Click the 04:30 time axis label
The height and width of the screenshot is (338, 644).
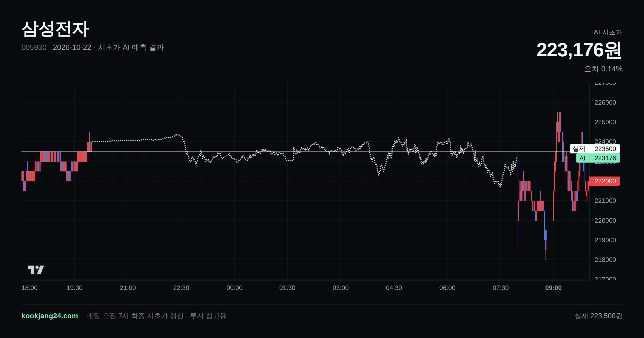tap(394, 288)
